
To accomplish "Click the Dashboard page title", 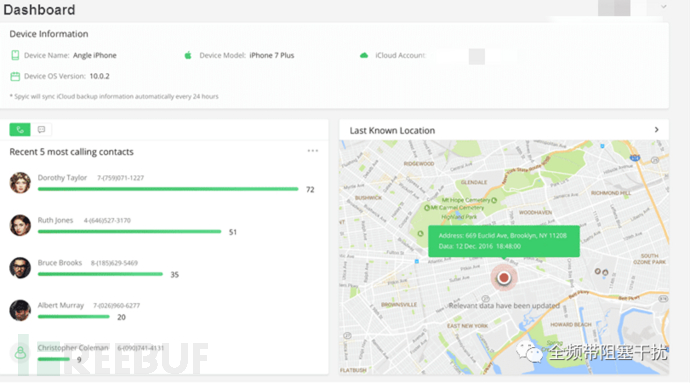I will [39, 10].
